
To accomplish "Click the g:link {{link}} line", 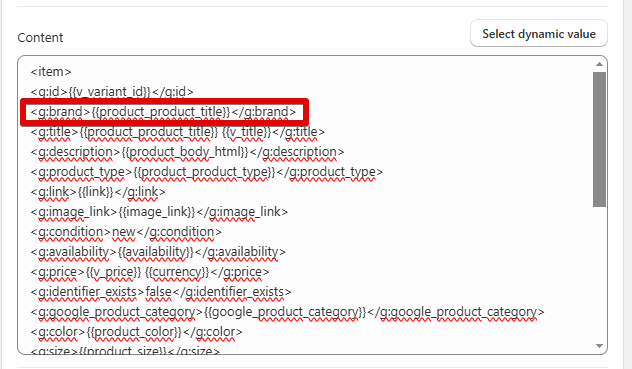I will click(x=98, y=192).
